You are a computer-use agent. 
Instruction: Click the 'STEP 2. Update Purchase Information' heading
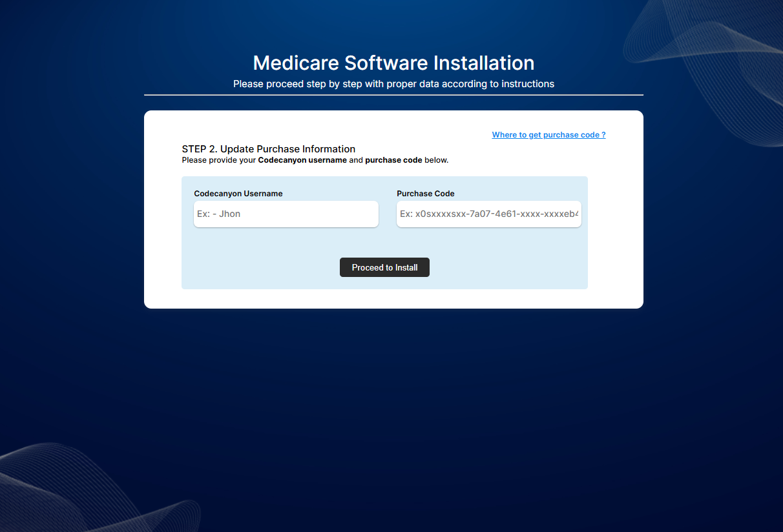pyautogui.click(x=268, y=149)
